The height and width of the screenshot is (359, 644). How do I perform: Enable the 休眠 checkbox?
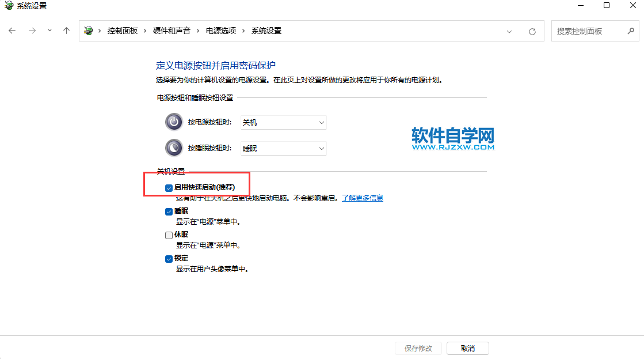click(x=169, y=235)
